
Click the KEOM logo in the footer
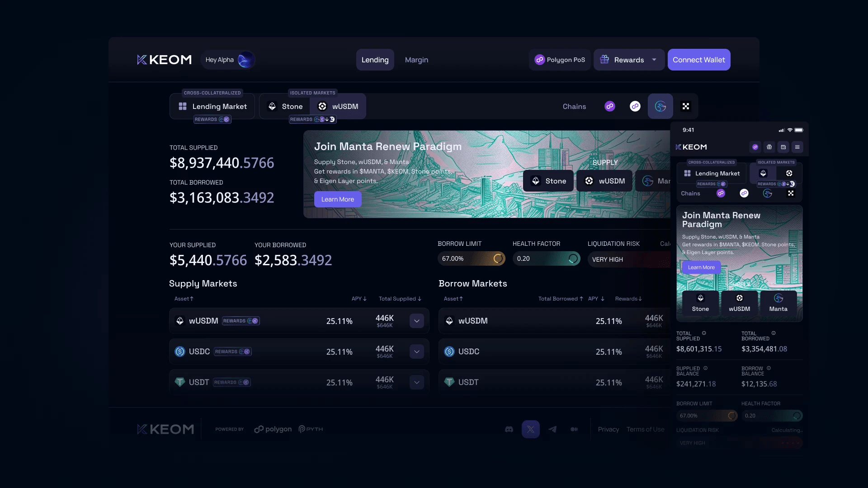[165, 429]
